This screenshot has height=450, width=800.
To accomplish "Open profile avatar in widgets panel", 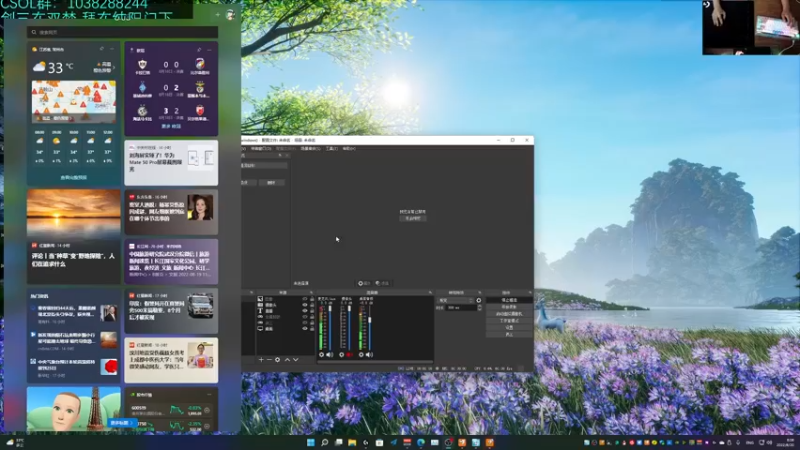I will pos(231,15).
